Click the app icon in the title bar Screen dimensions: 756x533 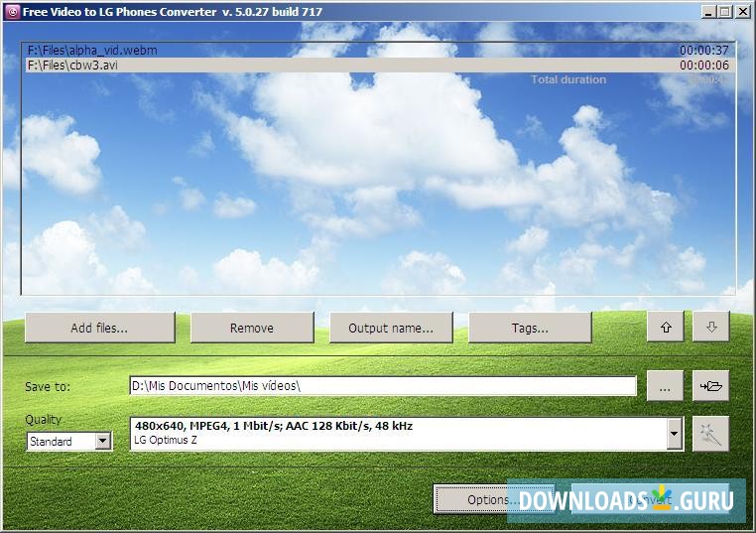[x=12, y=12]
